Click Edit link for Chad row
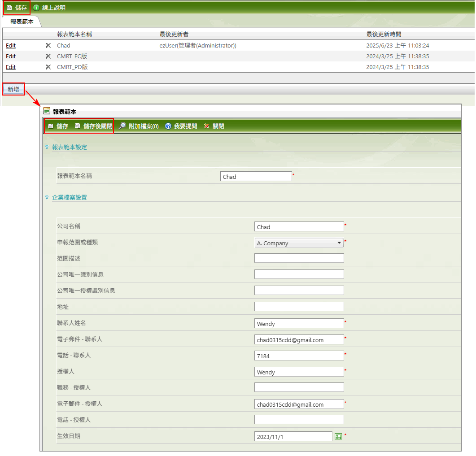476x456 pixels. coord(11,45)
